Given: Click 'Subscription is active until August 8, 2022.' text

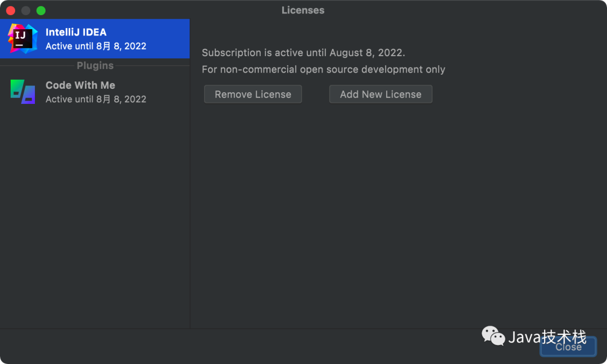Looking at the screenshot, I should tap(303, 53).
